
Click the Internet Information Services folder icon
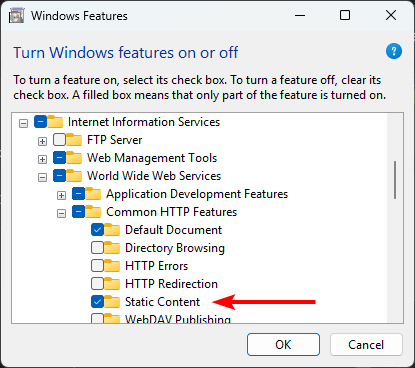[55, 122]
